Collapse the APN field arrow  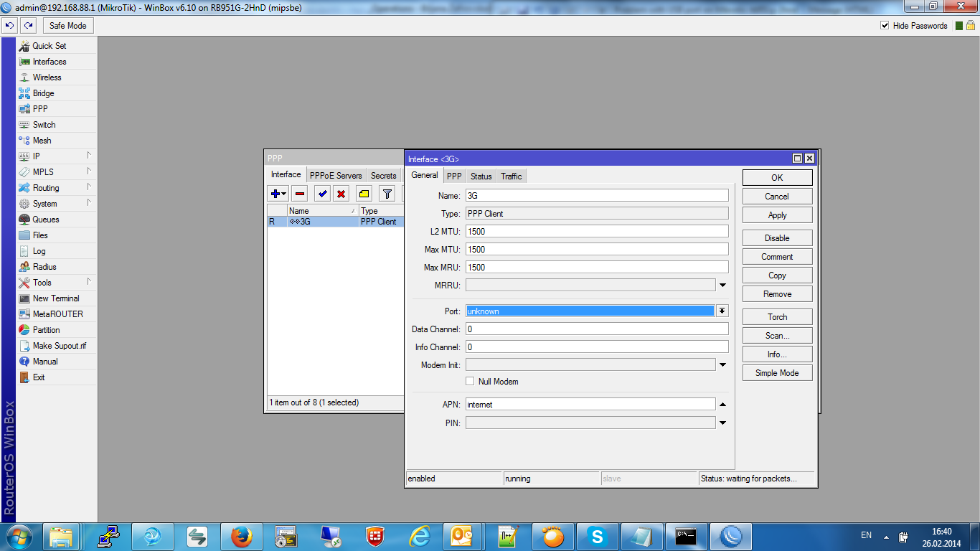tap(722, 405)
